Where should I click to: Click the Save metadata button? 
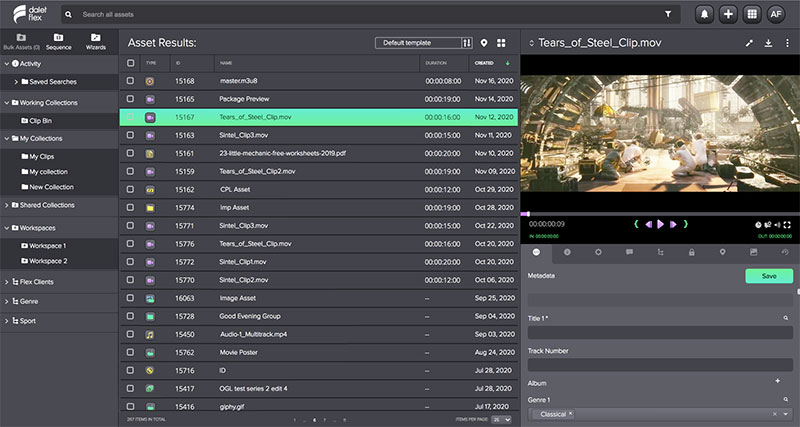pyautogui.click(x=769, y=276)
